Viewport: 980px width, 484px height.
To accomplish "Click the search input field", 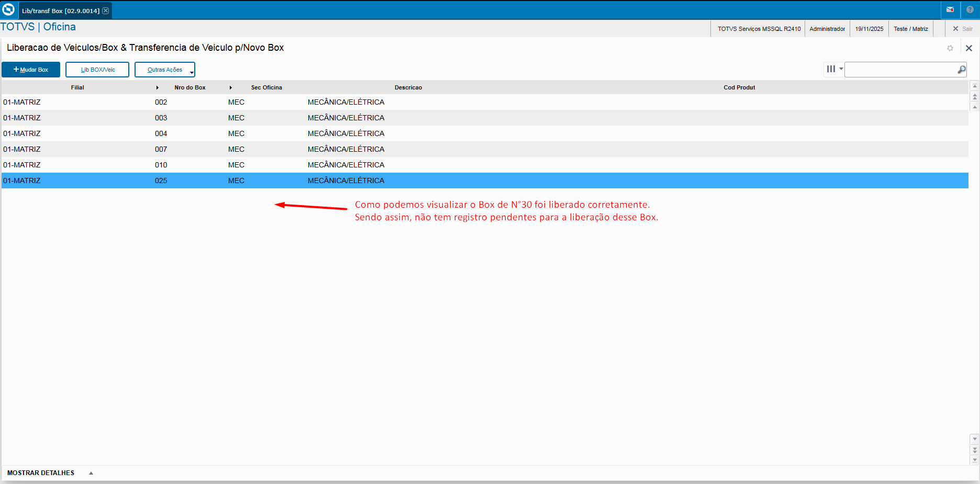I will coord(900,70).
